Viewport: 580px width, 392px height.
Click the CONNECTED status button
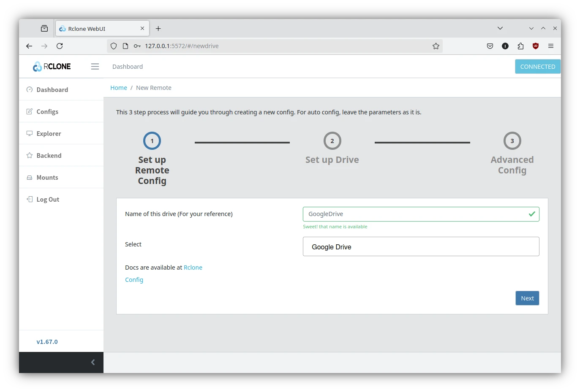point(537,67)
